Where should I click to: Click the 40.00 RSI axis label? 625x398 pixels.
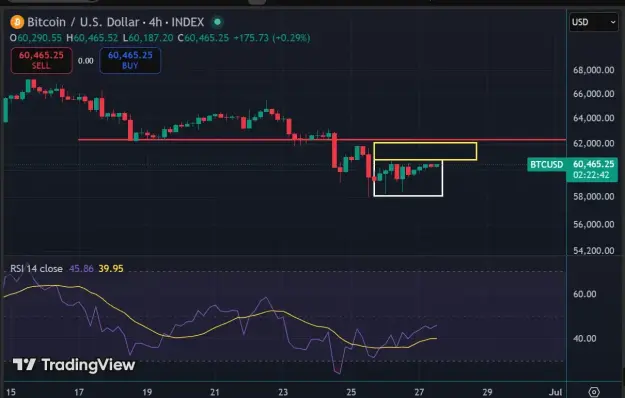point(584,338)
